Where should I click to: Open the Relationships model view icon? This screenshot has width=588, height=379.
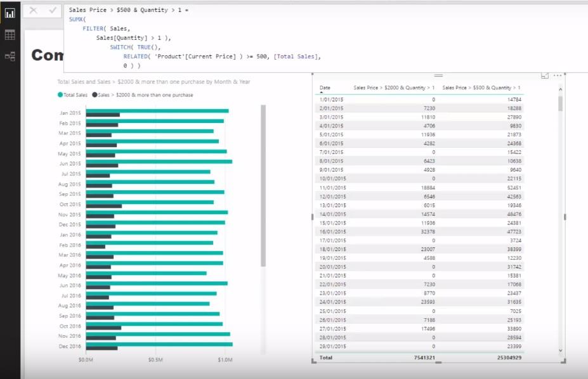click(x=10, y=56)
